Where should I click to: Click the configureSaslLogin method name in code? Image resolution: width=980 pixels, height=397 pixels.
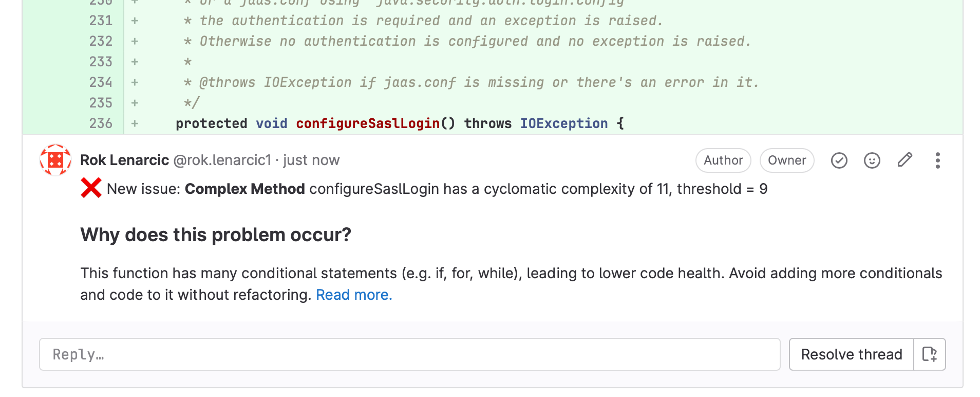pos(368,123)
